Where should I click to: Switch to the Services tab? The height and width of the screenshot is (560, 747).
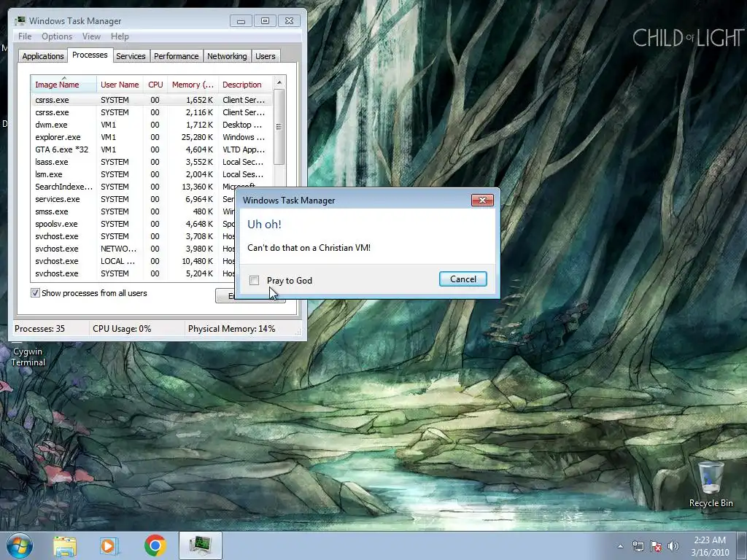(131, 56)
